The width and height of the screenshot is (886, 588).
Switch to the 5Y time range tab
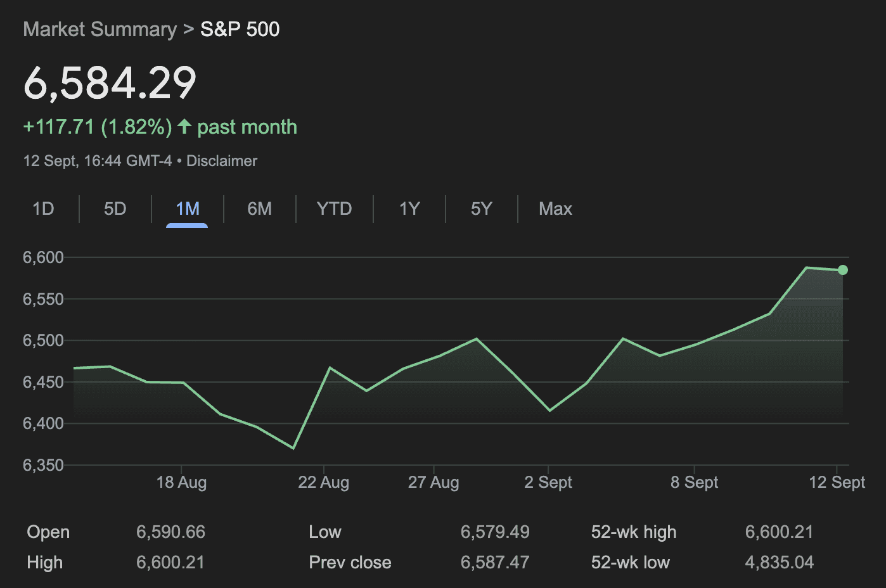480,208
